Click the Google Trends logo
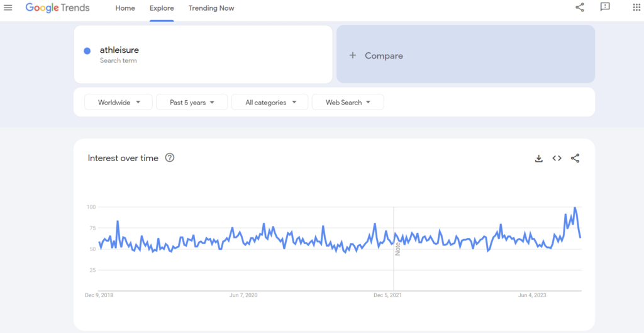The width and height of the screenshot is (644, 333). pos(58,8)
